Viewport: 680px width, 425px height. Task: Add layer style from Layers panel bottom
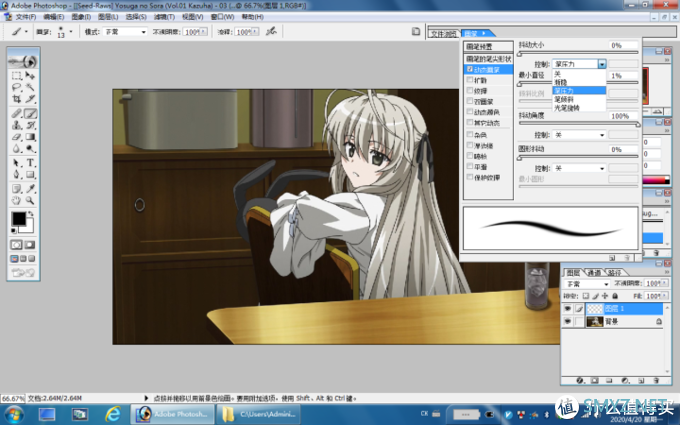coord(580,380)
